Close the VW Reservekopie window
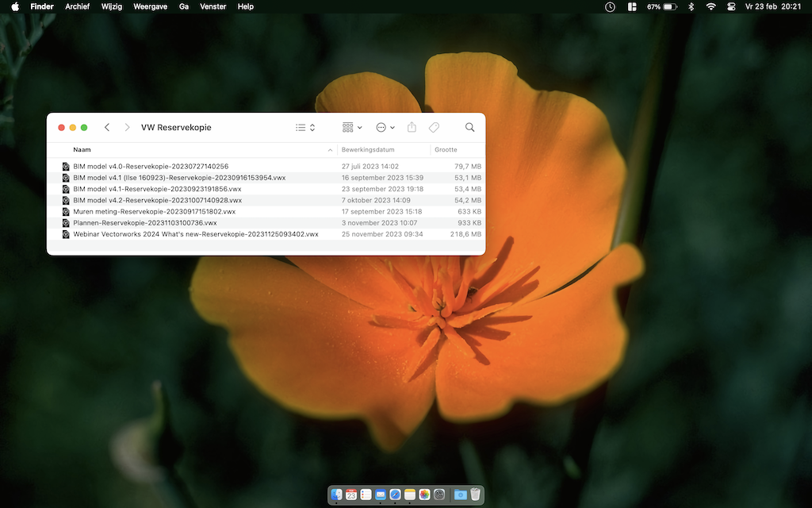This screenshot has height=508, width=812. point(61,128)
